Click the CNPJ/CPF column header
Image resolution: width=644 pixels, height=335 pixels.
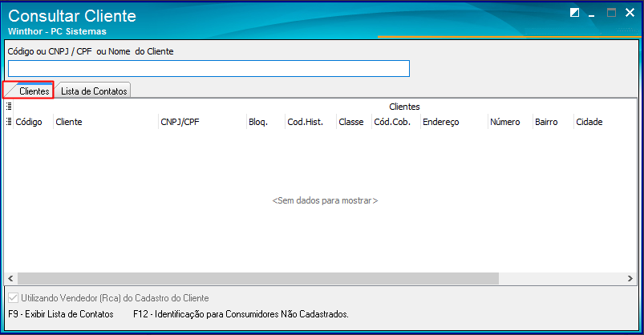[202, 122]
